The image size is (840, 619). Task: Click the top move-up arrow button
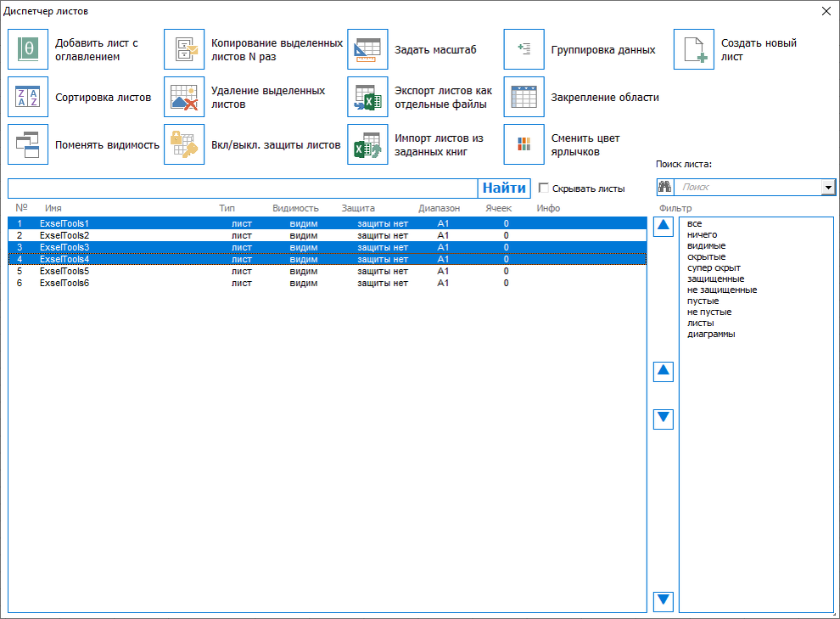pos(663,227)
